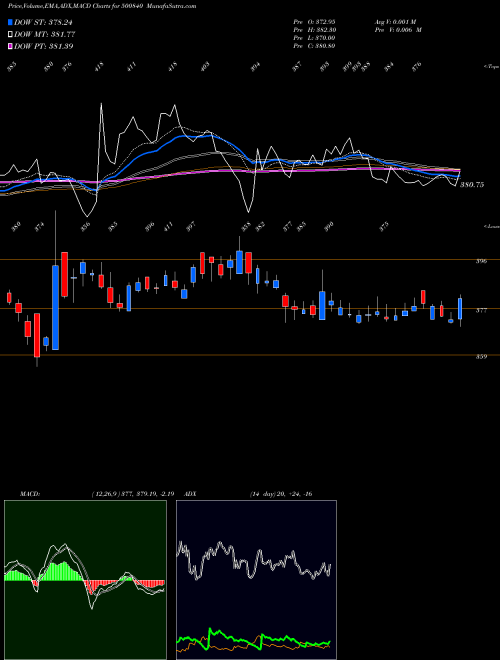Click the chart title mentioning MunafaSutra.com
This screenshot has width=500, height=660.
(x=102, y=6)
